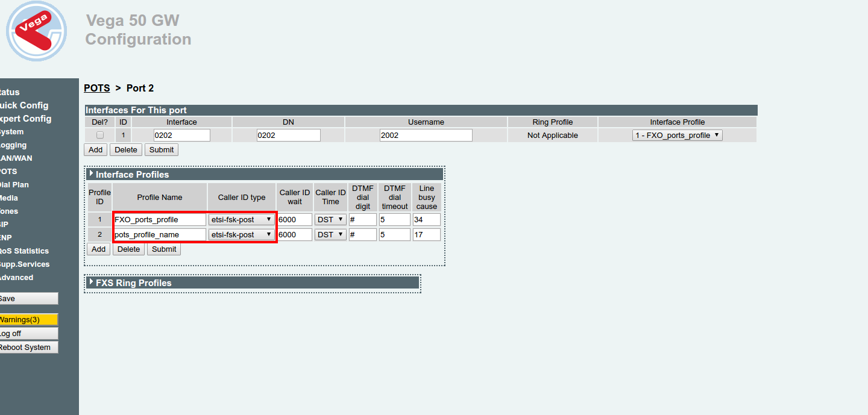Click DTMF dial timeout field in profile 2
The image size is (868, 415).
tap(395, 234)
